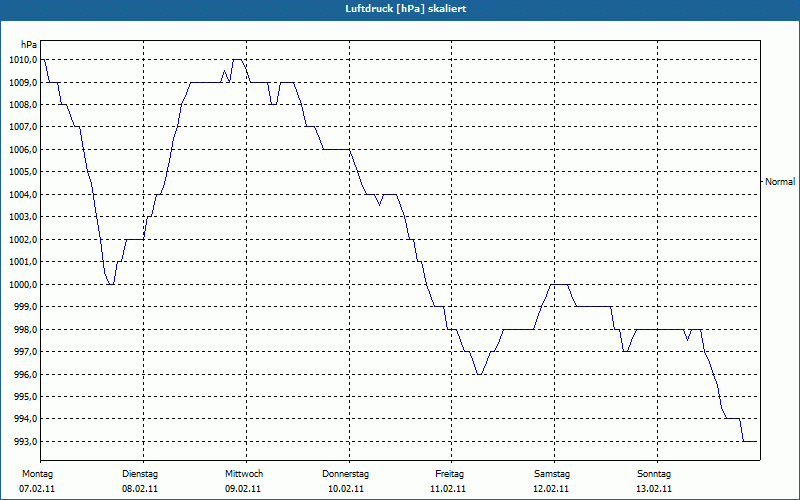Click the 'Sonntag' day label
The height and width of the screenshot is (500, 800).
655,474
